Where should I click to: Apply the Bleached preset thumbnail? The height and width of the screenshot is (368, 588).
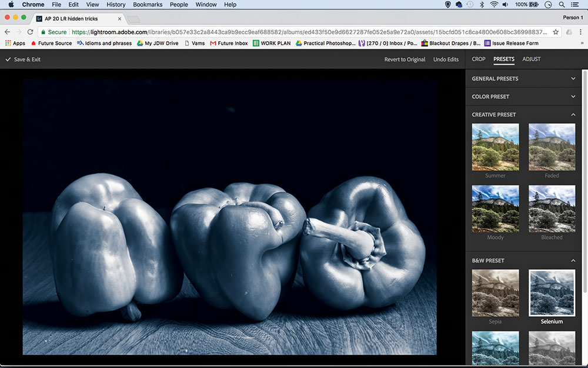[552, 208]
